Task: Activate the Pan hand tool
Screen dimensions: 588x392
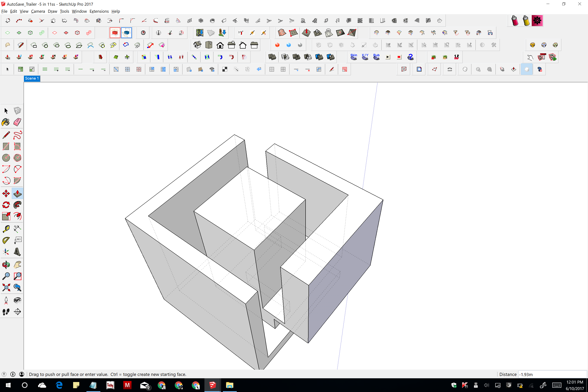Action: point(17,264)
